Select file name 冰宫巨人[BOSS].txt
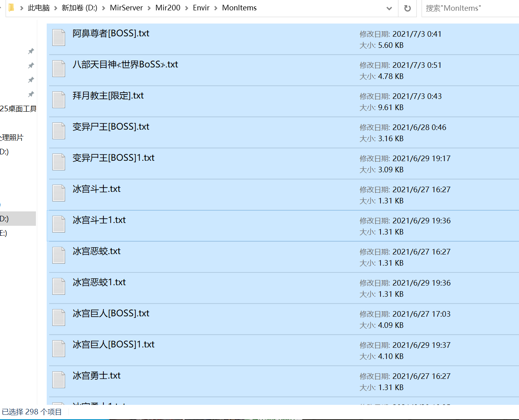519x420 pixels. pyautogui.click(x=111, y=314)
